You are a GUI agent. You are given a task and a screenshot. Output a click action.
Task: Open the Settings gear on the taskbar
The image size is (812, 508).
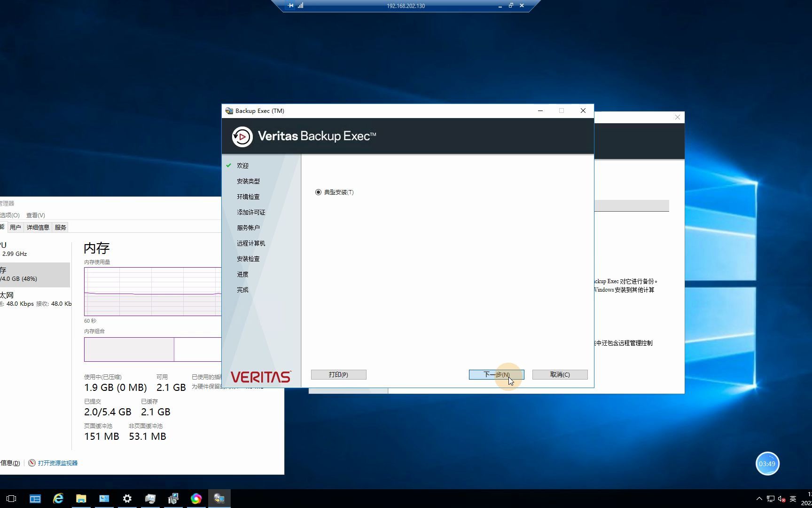coord(127,498)
